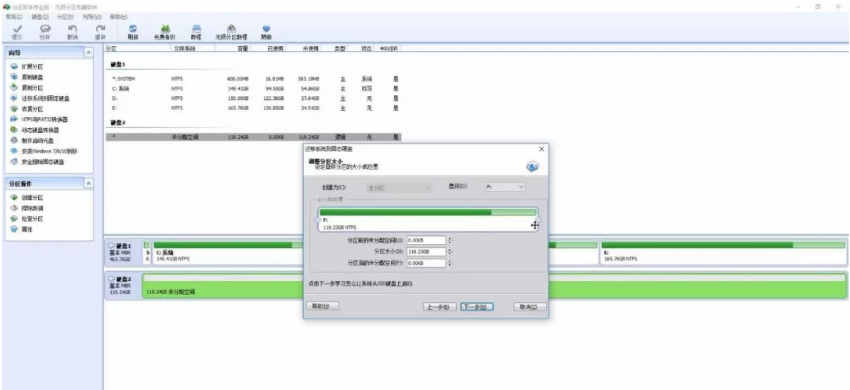This screenshot has height=390, width=850.
Task: Open the 向导 (Wizard) menu in menu bar
Action: 92,17
